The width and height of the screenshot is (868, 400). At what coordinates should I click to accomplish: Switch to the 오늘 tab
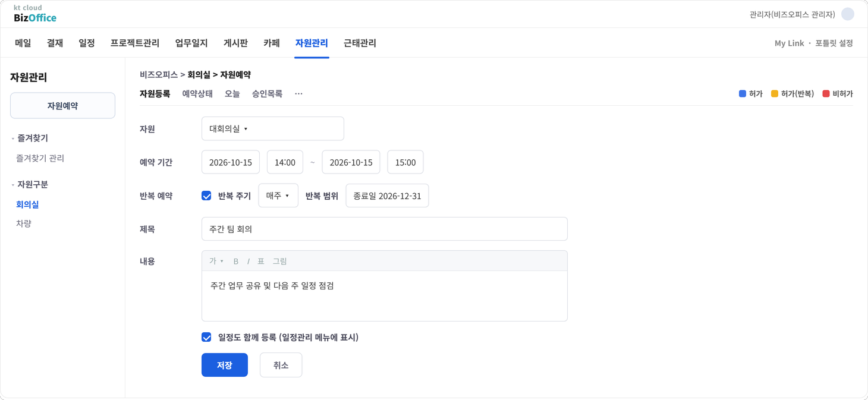(x=232, y=94)
